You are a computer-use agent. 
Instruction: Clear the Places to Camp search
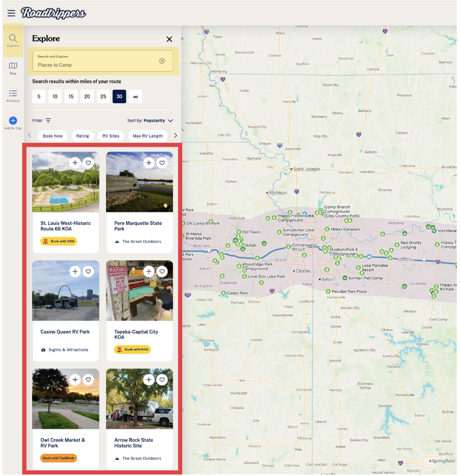pos(162,61)
